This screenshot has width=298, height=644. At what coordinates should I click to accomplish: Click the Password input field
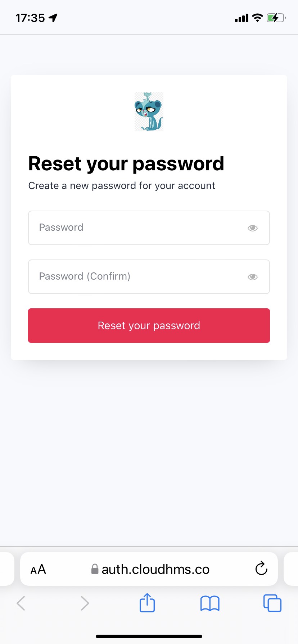(137, 228)
